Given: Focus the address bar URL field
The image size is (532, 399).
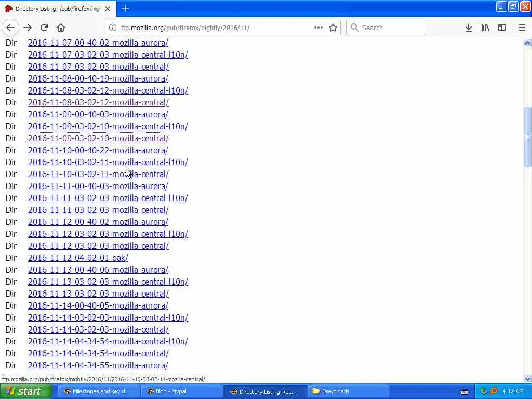Looking at the screenshot, I should pos(216,28).
